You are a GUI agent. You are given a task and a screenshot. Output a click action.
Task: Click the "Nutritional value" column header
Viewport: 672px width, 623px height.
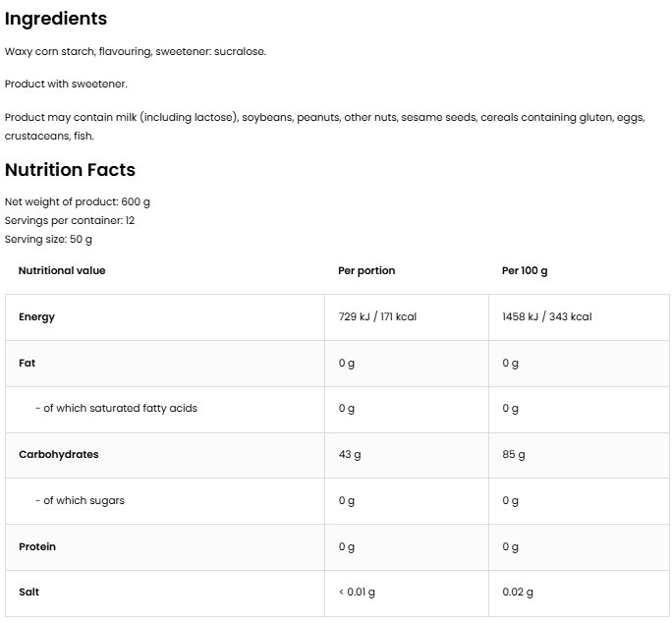(62, 270)
